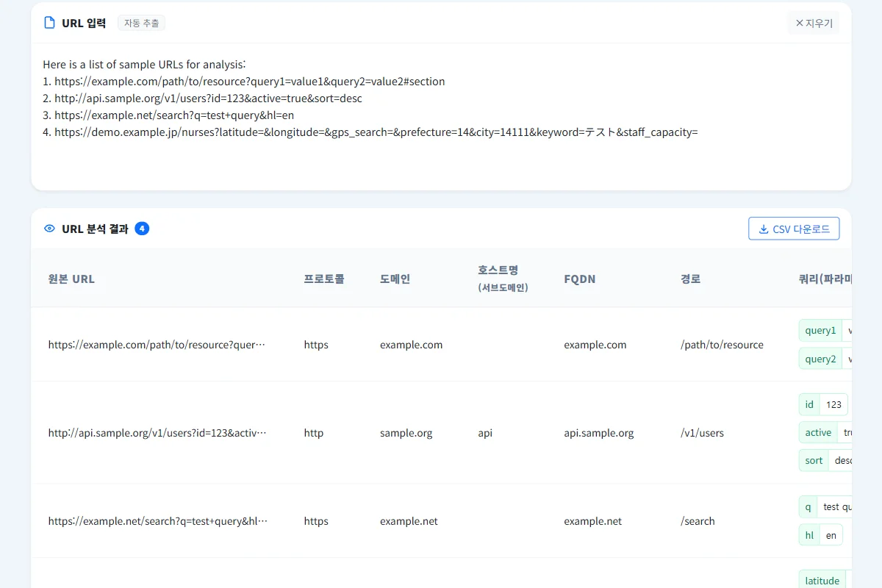The image size is (882, 588).
Task: Click the sort parameter tag
Action: [814, 460]
